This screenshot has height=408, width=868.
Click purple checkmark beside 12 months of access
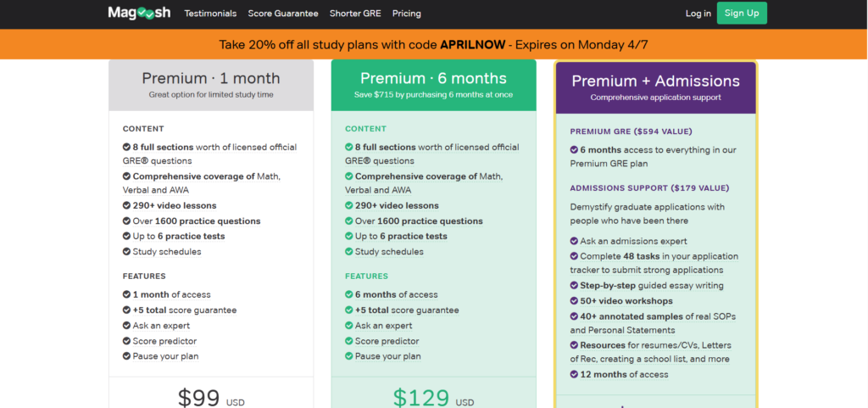coord(574,374)
